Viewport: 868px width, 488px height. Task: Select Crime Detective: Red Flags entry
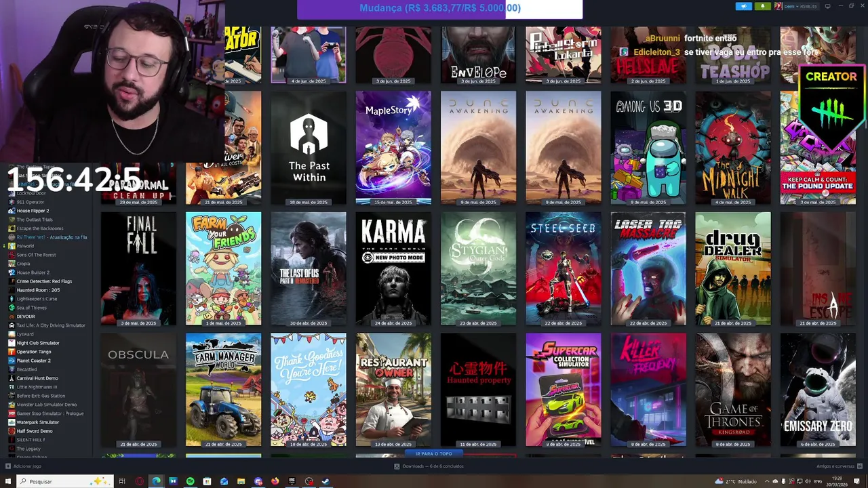43,281
